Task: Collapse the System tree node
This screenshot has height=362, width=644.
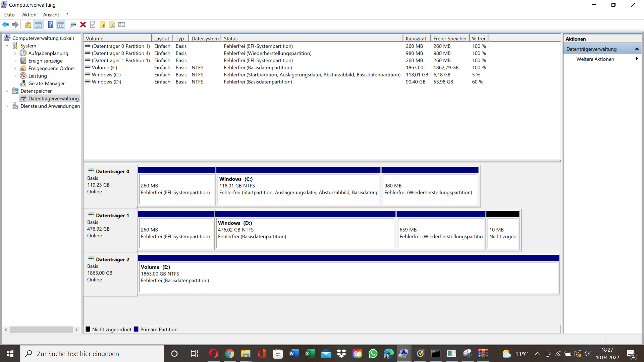Action: point(7,46)
